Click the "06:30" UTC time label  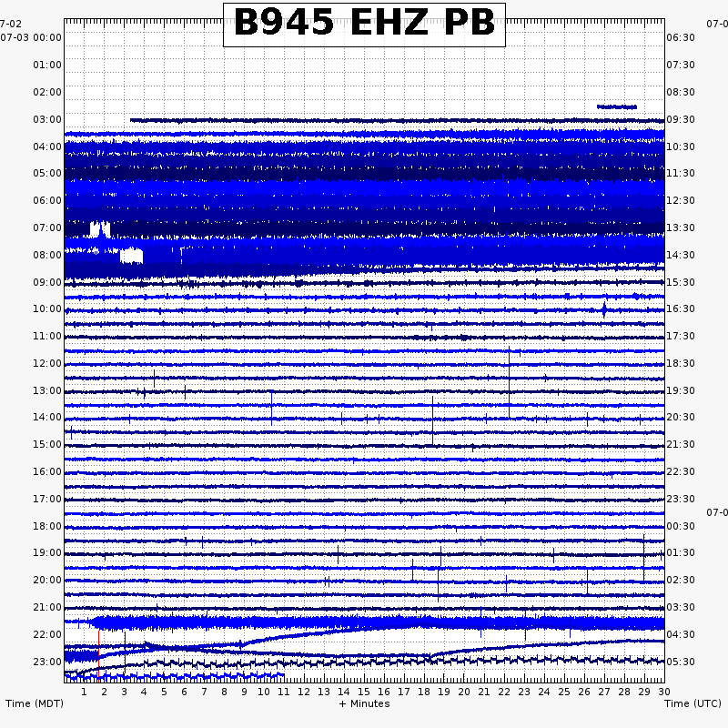pos(681,37)
